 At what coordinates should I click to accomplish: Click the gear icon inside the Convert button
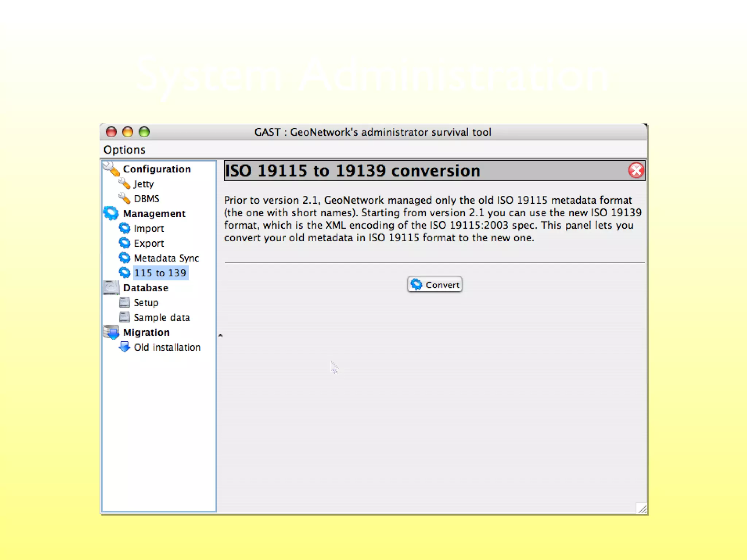(416, 284)
